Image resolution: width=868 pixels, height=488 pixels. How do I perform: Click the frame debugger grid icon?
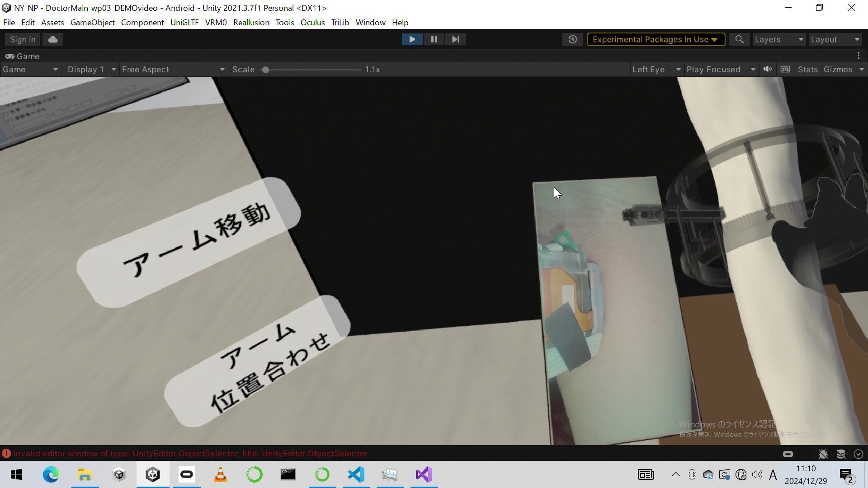785,69
